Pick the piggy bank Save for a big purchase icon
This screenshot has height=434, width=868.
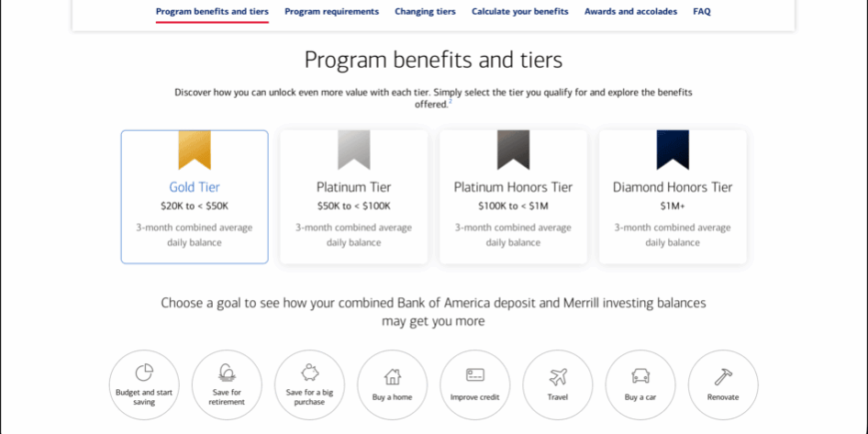coord(309,373)
